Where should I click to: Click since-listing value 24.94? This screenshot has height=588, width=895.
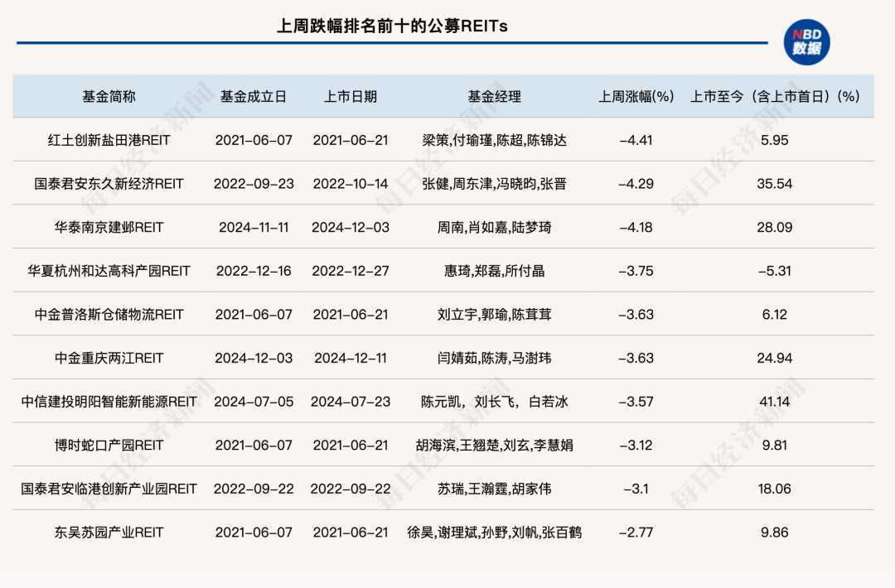click(x=775, y=358)
